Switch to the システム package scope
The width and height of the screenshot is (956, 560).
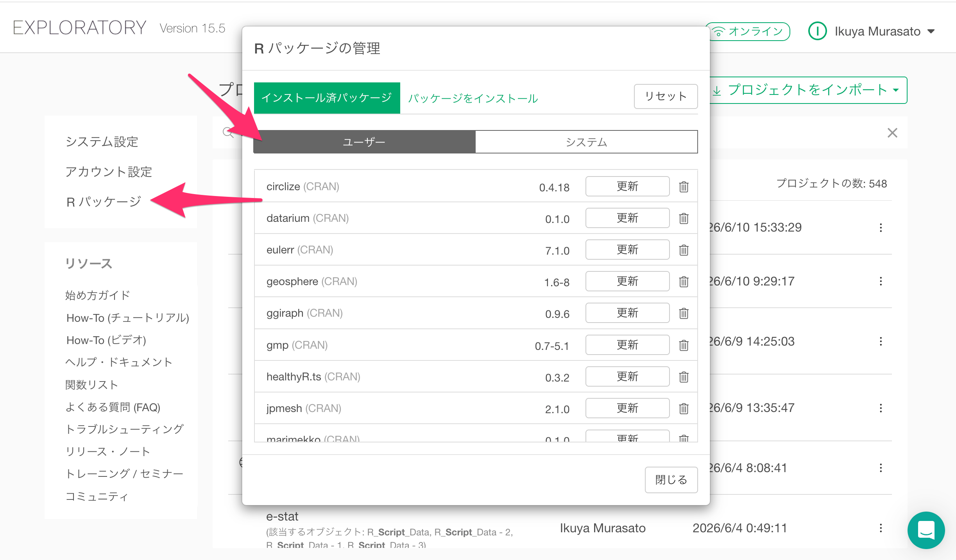586,142
